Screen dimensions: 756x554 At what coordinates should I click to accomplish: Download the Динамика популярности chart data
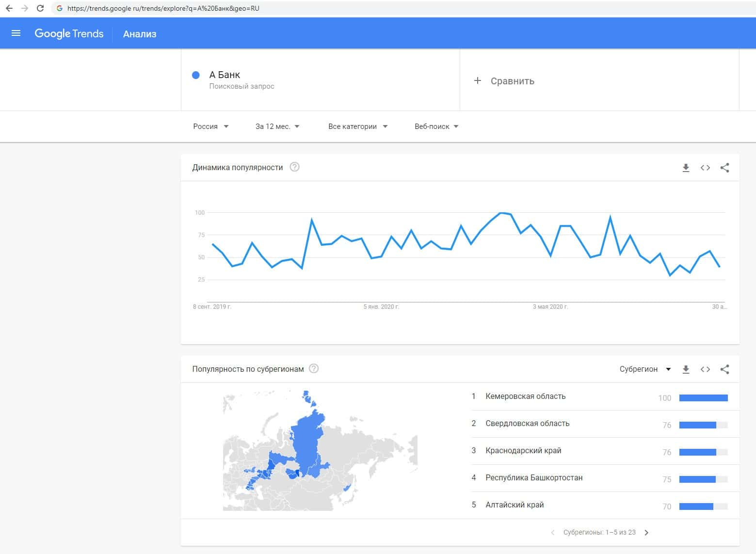tap(686, 168)
